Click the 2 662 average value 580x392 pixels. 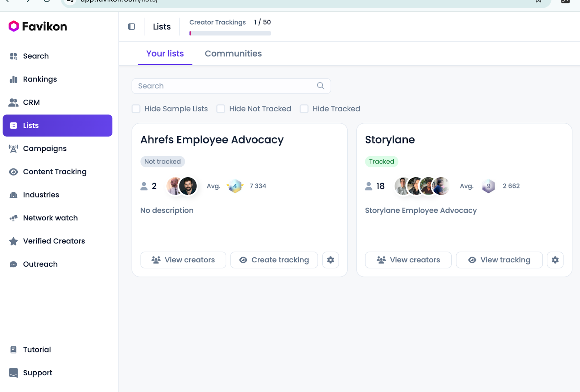click(x=511, y=186)
